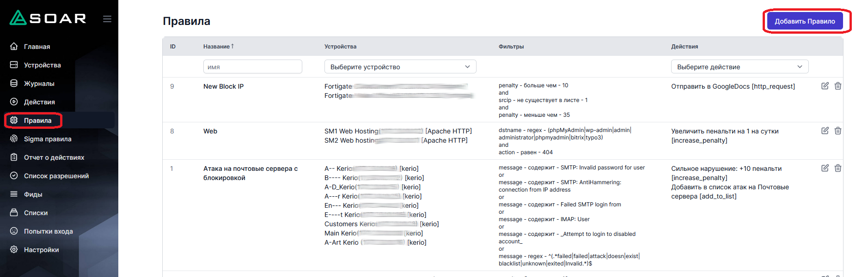Open the 'Выберите действие' dropdown

coord(739,67)
